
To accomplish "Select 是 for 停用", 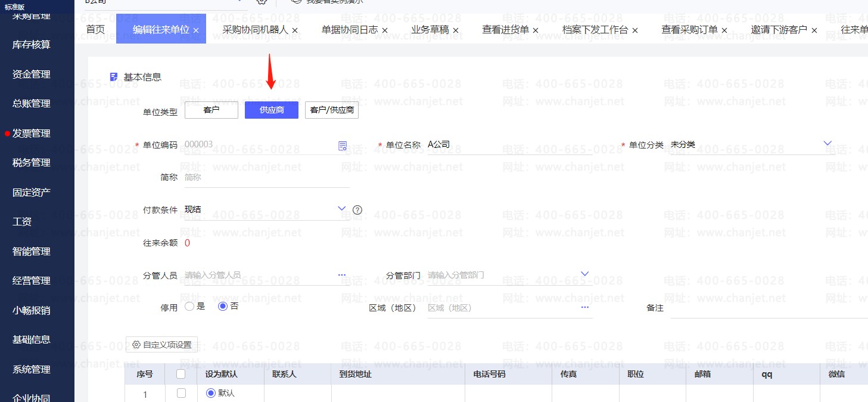I will [x=189, y=306].
